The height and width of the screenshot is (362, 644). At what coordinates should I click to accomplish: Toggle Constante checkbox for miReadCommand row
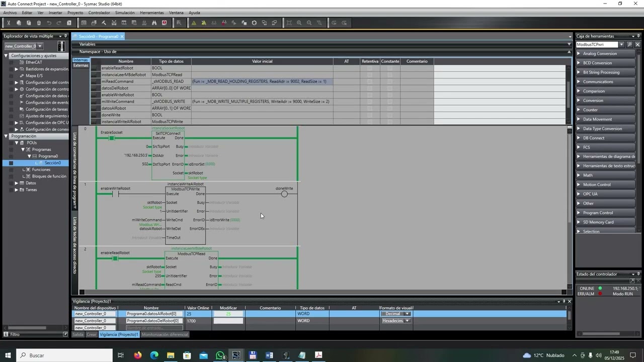coord(390,81)
